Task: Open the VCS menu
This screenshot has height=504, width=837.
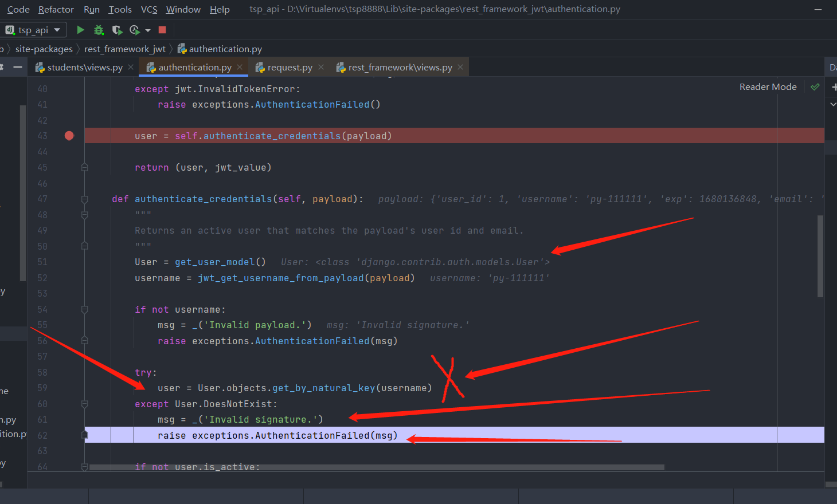Action: (149, 9)
